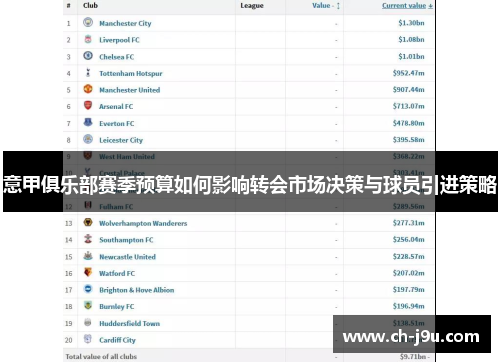Open the Tottenham Hotspur club link
Image resolution: width=500 pixels, height=362 pixels.
pos(131,74)
